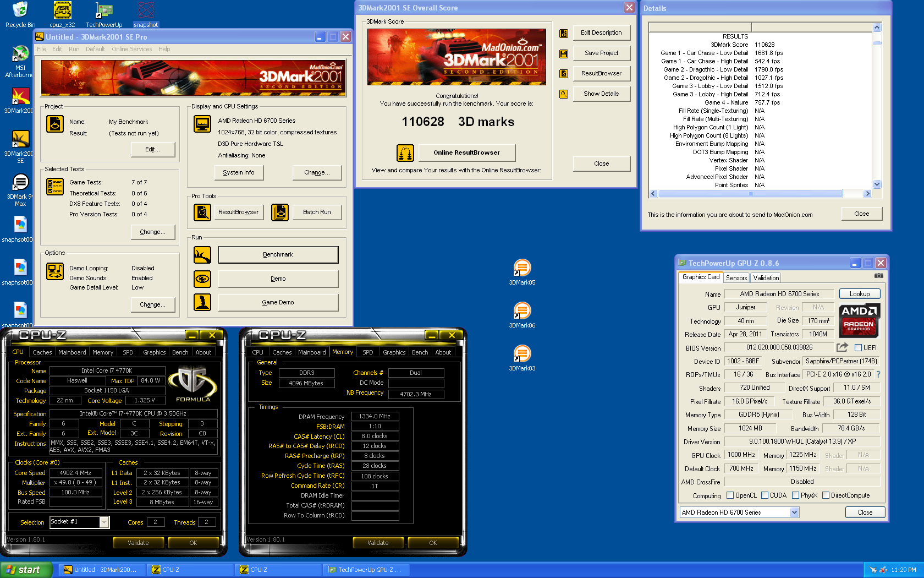Launch MSI Afterburner desktop shortcut
The height and width of the screenshot is (578, 924).
[x=20, y=62]
